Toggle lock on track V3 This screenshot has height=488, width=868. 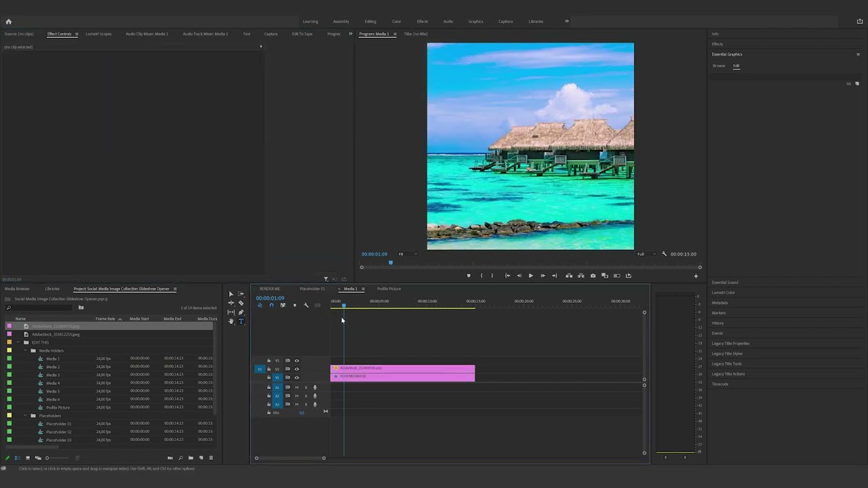pyautogui.click(x=269, y=361)
